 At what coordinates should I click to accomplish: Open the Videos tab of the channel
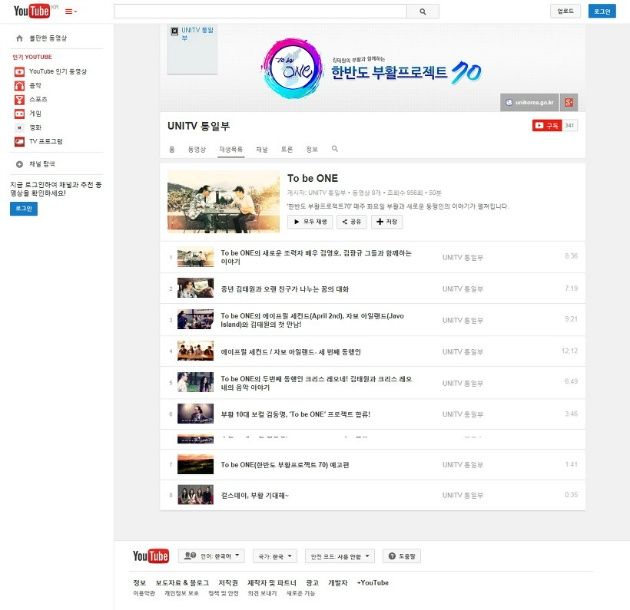pyautogui.click(x=197, y=149)
